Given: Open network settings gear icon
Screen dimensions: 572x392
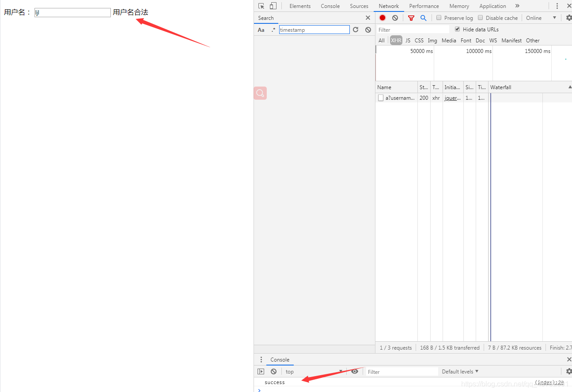Looking at the screenshot, I should 569,18.
